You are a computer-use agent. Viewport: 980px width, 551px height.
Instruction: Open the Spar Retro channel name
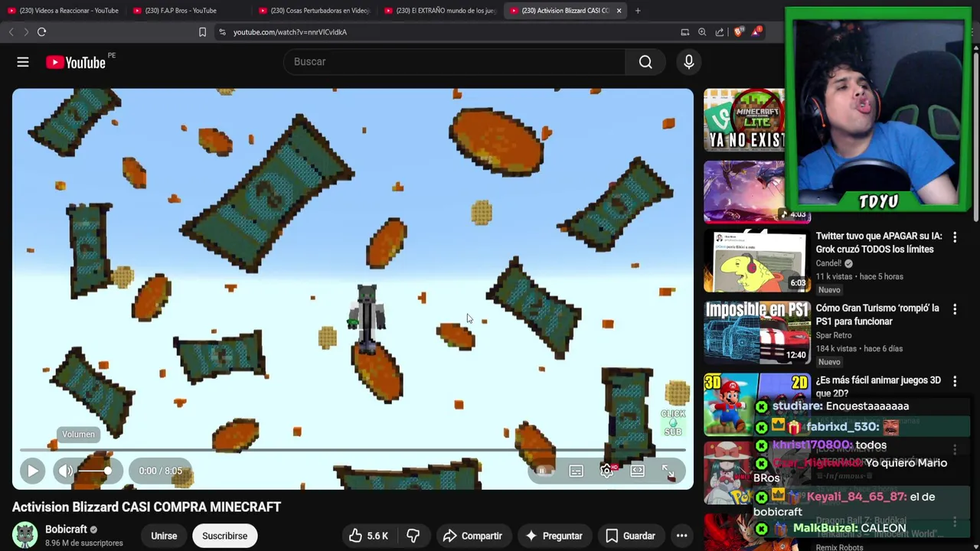pyautogui.click(x=834, y=335)
